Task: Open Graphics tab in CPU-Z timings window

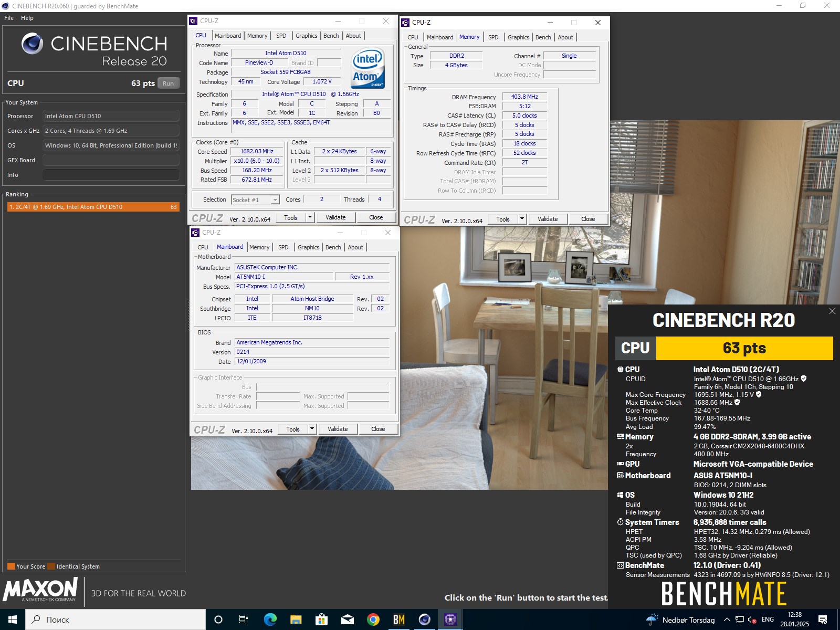Action: 518,37
